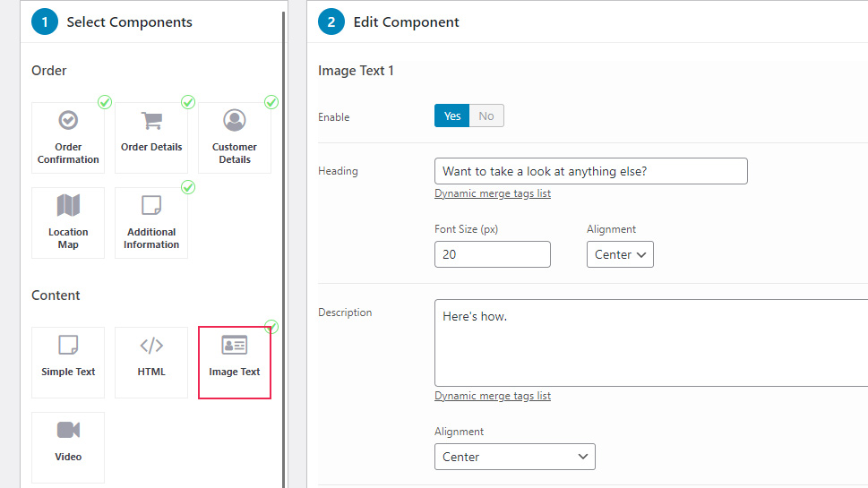The width and height of the screenshot is (868, 488).
Task: Select the Location Map component icon
Action: click(x=68, y=205)
